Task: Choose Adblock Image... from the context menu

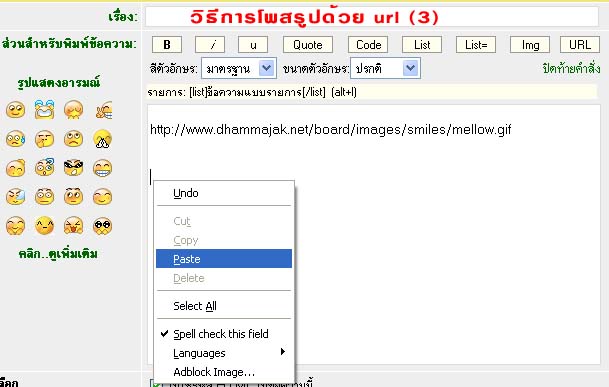Action: 223,372
